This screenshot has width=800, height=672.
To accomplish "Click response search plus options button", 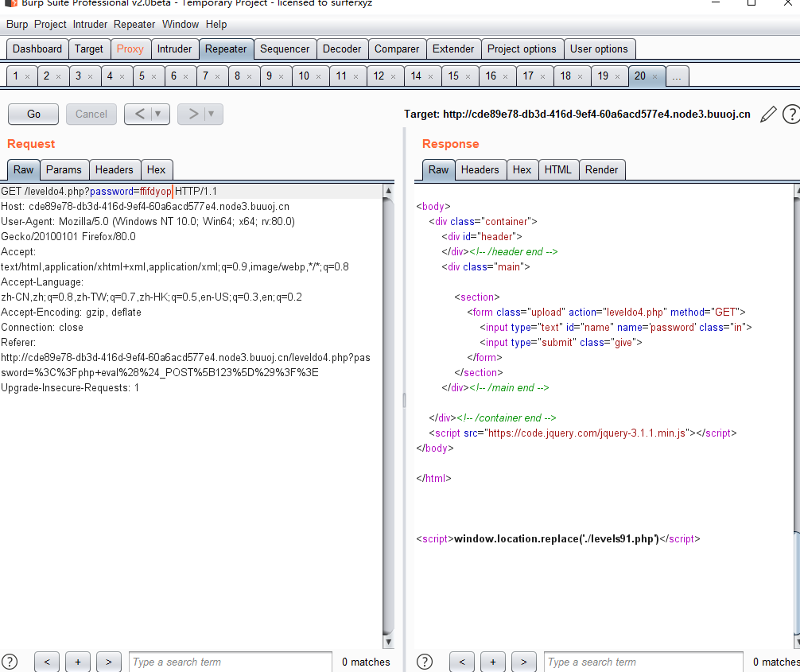I will click(x=493, y=662).
